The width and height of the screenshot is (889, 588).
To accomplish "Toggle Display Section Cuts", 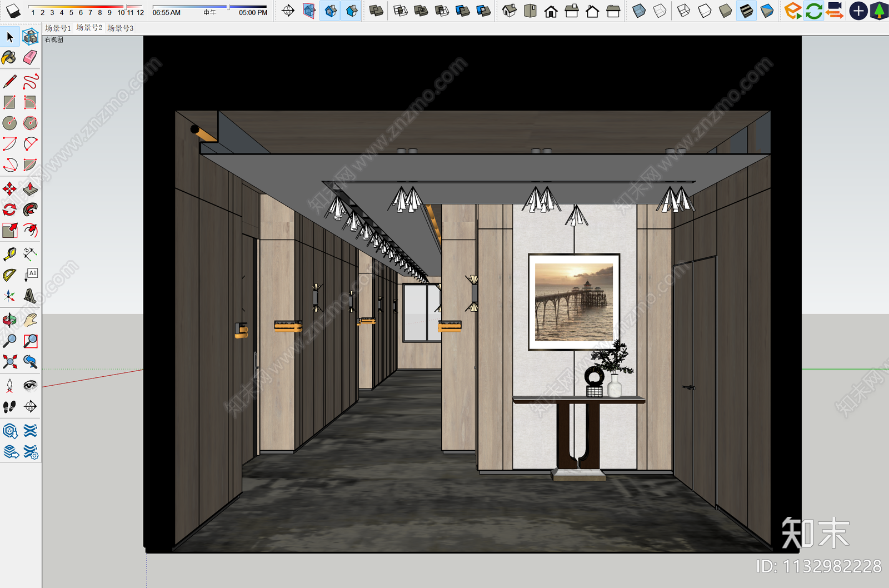I will (x=331, y=11).
